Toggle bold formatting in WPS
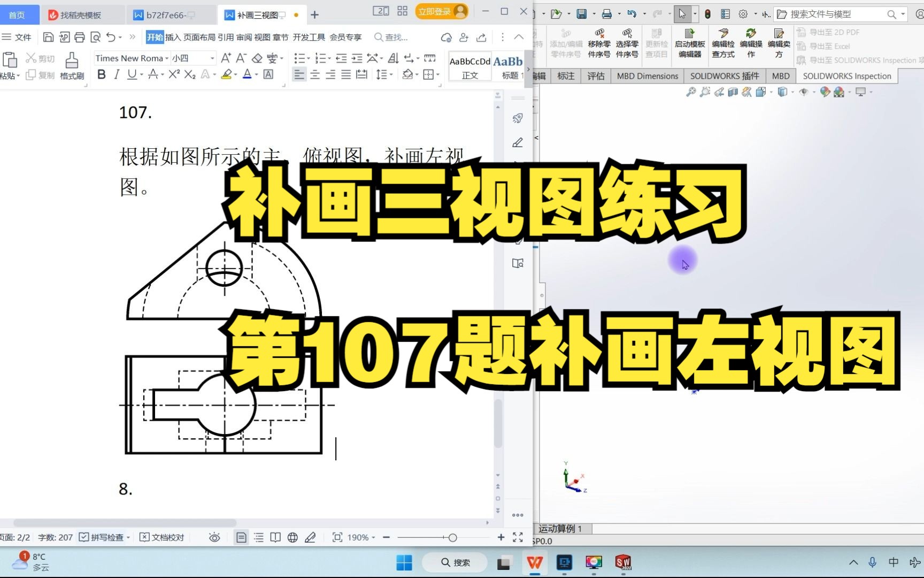This screenshot has height=578, width=924. [102, 75]
